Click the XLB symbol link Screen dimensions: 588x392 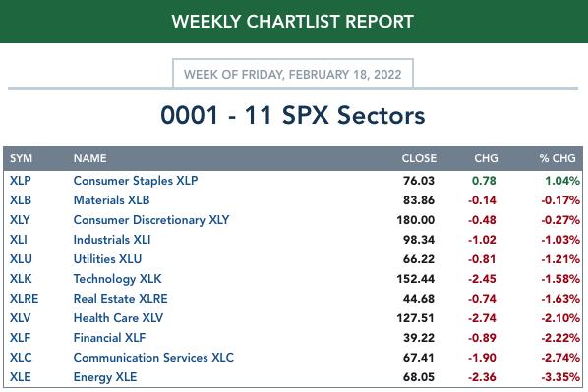point(21,200)
